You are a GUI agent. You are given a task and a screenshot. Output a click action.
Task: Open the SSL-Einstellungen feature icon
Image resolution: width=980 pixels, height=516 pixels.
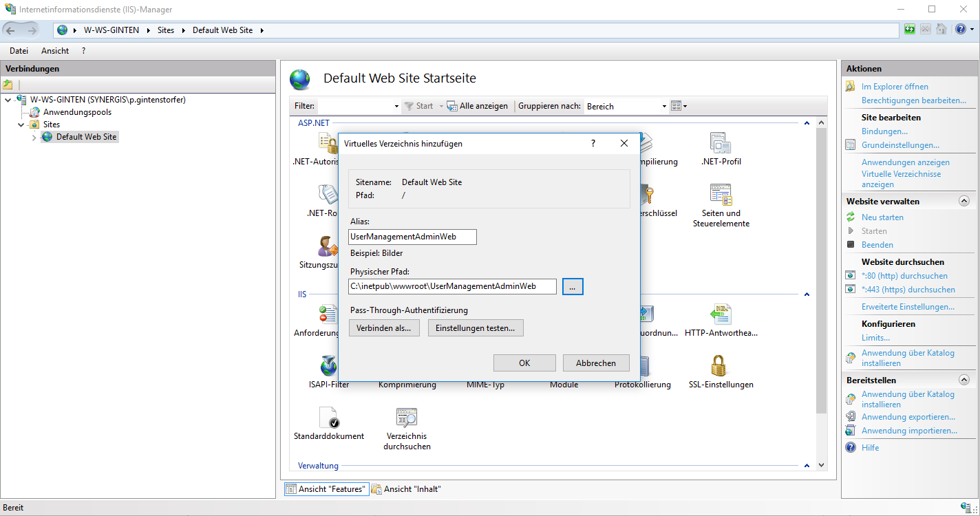click(720, 366)
